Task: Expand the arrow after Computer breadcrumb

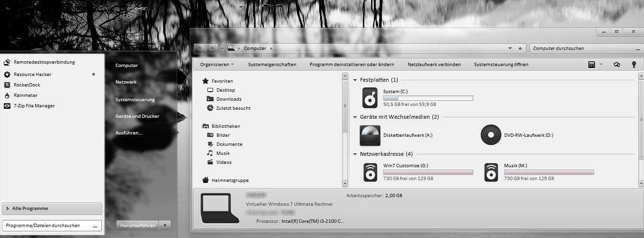Action: pos(271,48)
